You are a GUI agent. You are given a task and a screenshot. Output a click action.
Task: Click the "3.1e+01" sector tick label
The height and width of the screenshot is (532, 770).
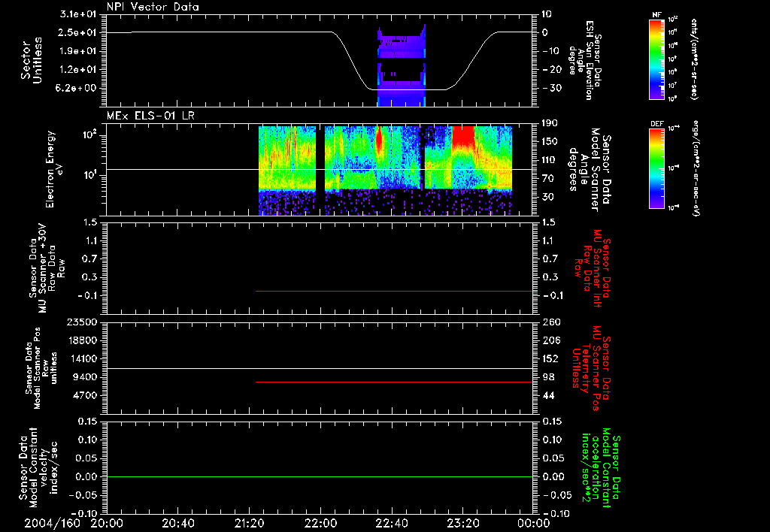[x=78, y=14]
